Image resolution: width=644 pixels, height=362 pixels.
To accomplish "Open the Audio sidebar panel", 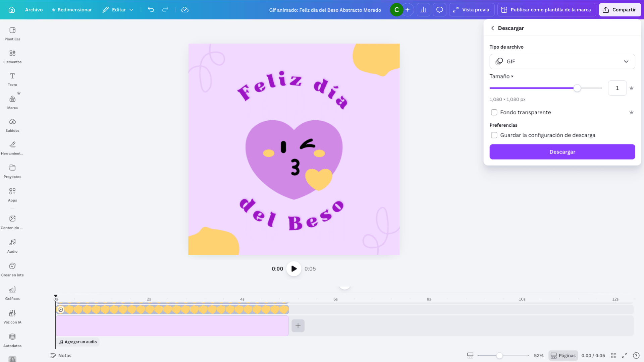I will tap(12, 246).
